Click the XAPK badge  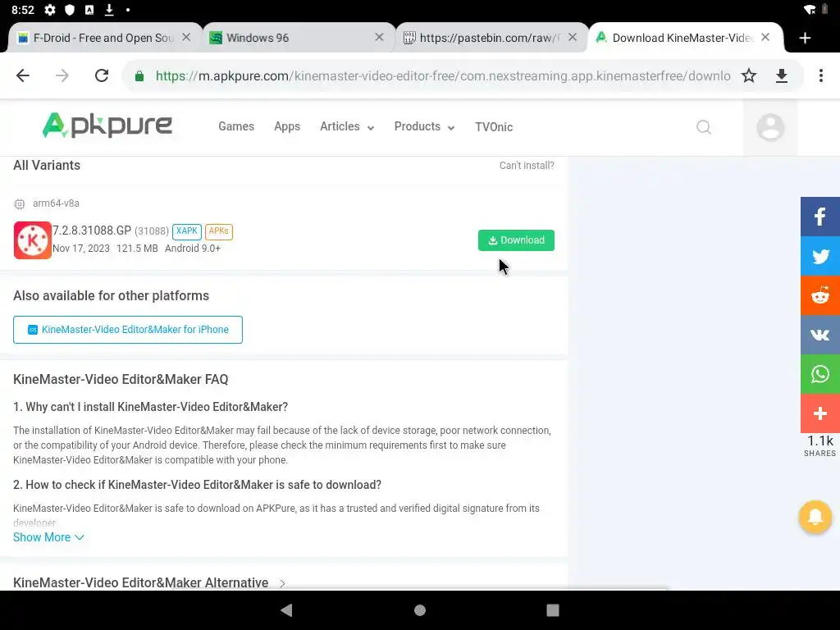pyautogui.click(x=187, y=231)
